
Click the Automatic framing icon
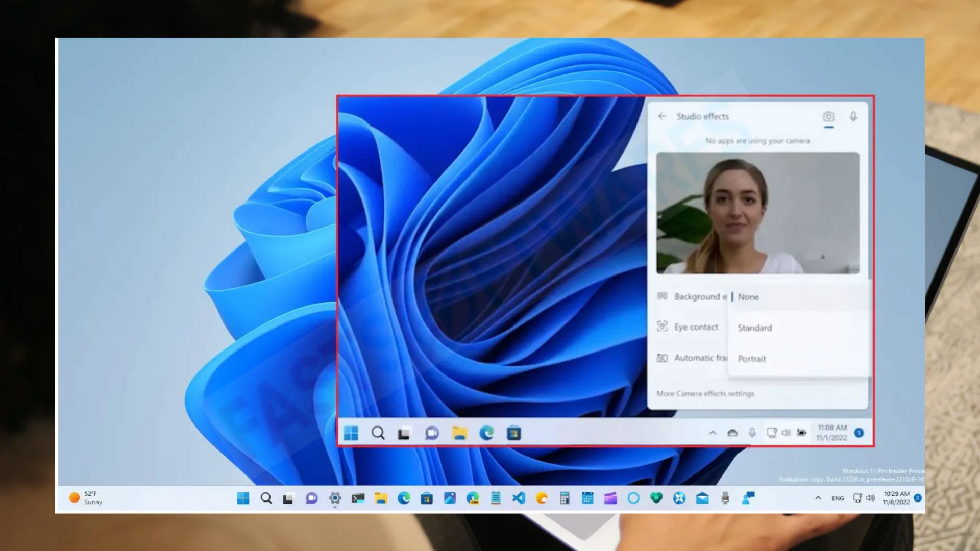(x=662, y=358)
